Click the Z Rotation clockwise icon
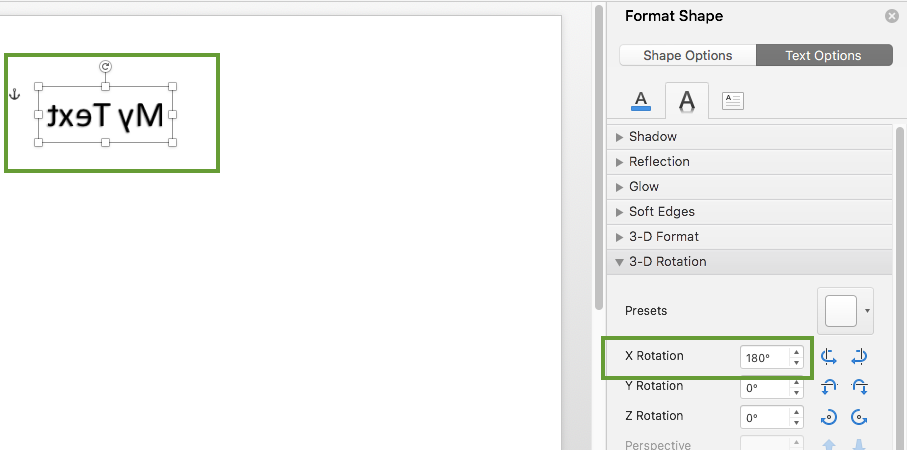Image resolution: width=907 pixels, height=450 pixels. 829,417
